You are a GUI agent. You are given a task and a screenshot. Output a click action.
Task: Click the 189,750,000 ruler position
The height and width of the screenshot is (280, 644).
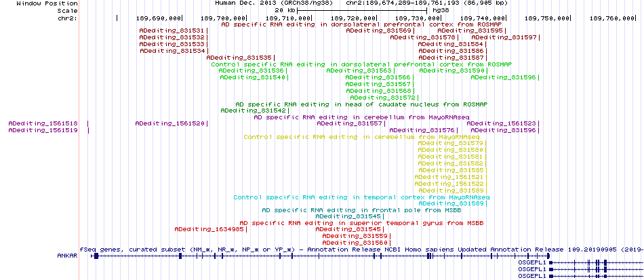point(548,18)
